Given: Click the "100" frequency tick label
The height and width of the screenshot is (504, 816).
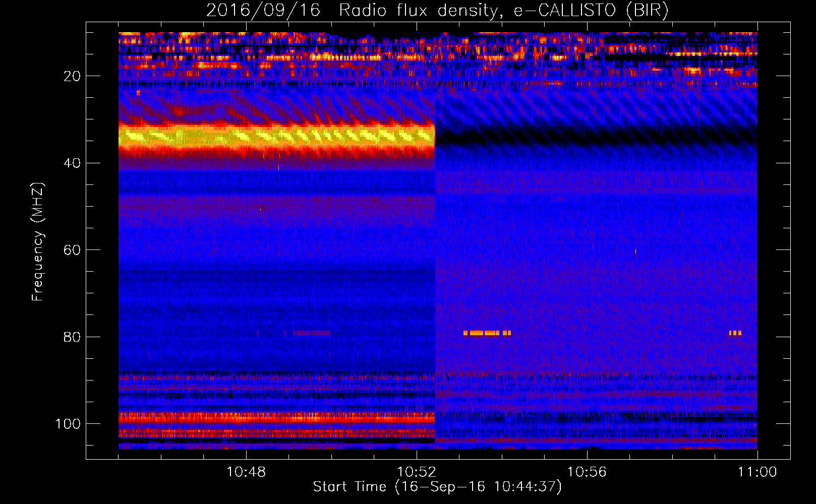Looking at the screenshot, I should [x=68, y=424].
